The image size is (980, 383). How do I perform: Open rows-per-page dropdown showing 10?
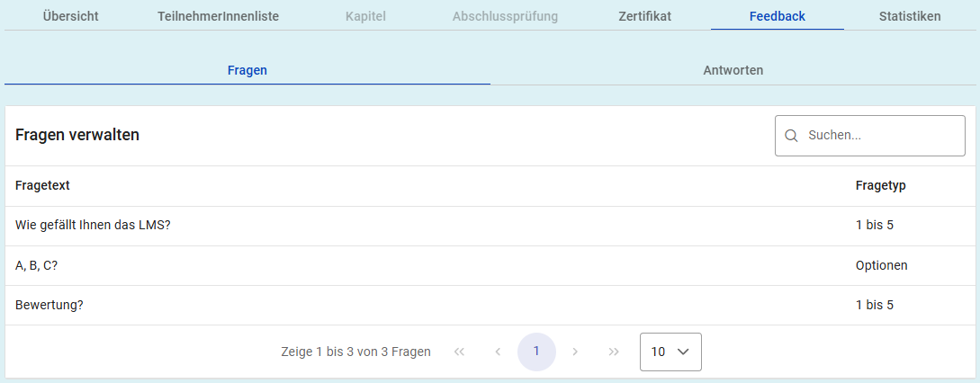coord(670,352)
